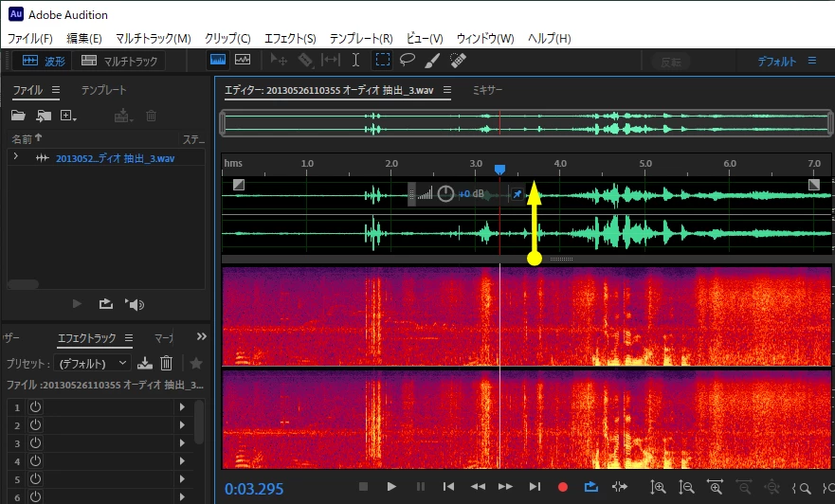Switch to マルチトラック view
The width and height of the screenshot is (835, 504).
119,62
